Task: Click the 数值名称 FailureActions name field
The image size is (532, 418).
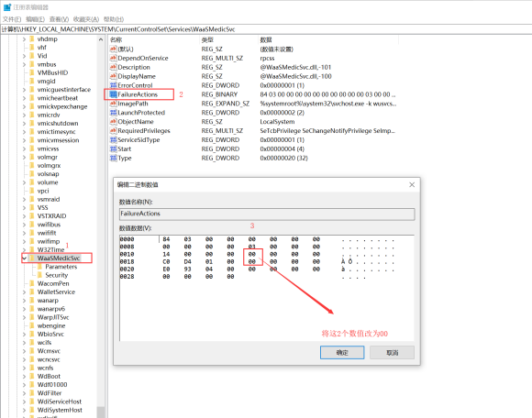Action: [x=267, y=214]
